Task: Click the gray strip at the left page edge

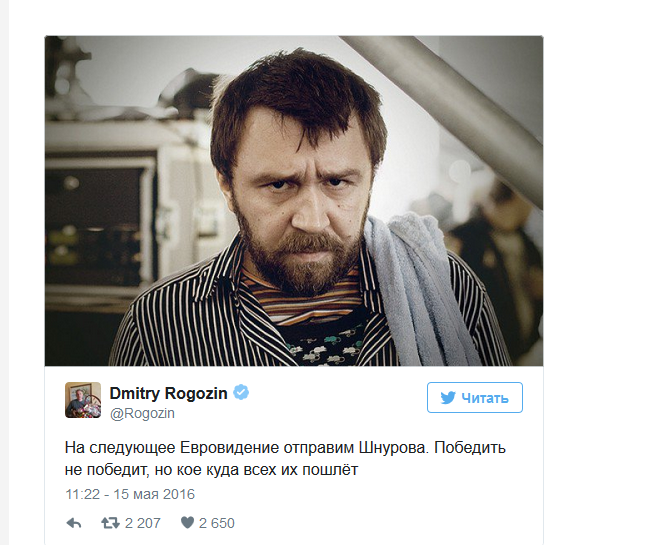Action: (4, 272)
